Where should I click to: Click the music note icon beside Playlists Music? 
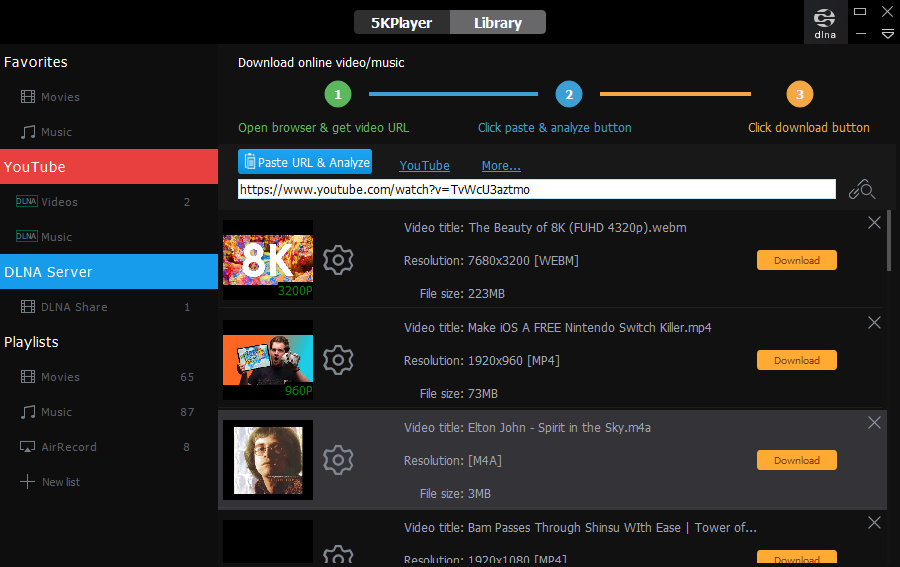28,412
